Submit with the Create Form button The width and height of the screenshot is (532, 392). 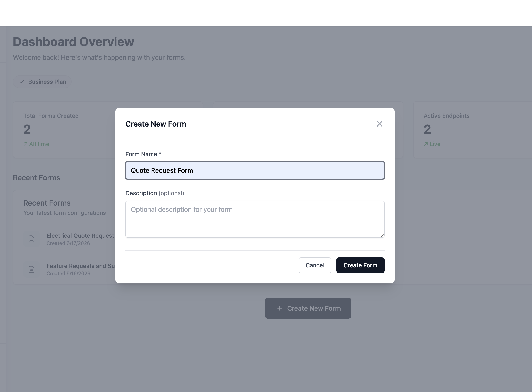[360, 265]
